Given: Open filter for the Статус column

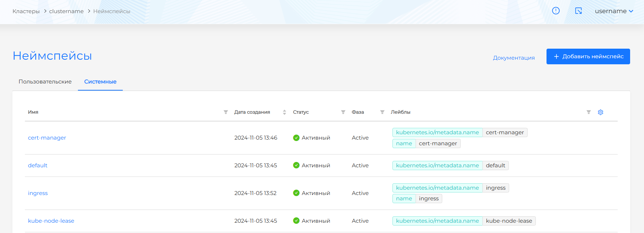Looking at the screenshot, I should [343, 112].
